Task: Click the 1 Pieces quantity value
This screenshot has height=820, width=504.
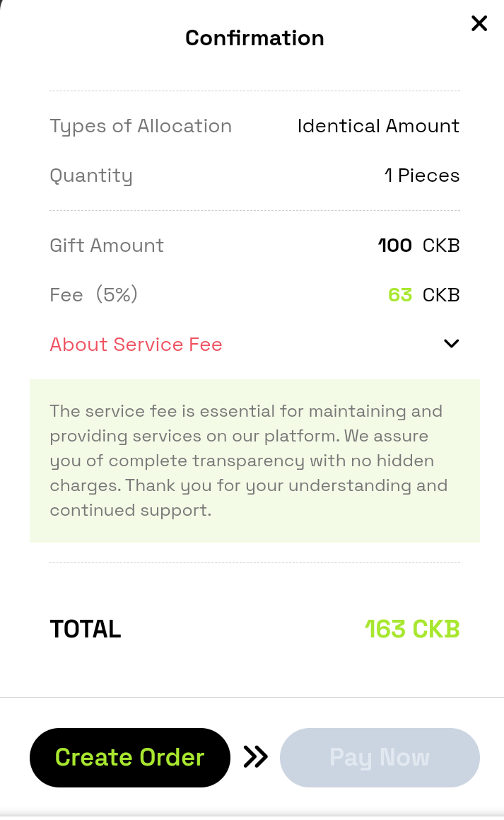Action: (422, 175)
